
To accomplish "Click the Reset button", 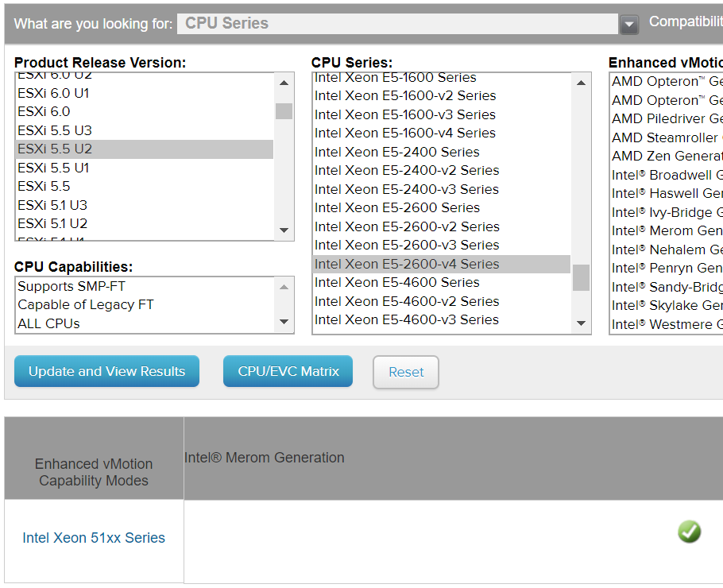I will pyautogui.click(x=405, y=371).
